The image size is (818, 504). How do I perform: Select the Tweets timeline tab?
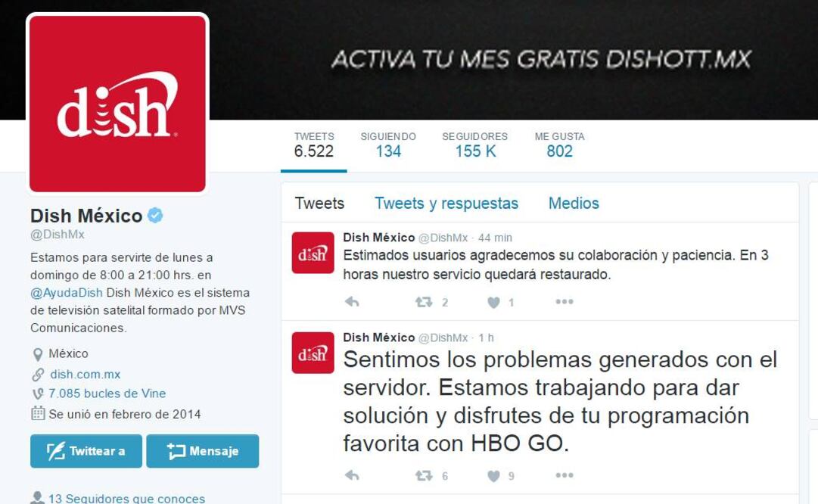coord(319,203)
